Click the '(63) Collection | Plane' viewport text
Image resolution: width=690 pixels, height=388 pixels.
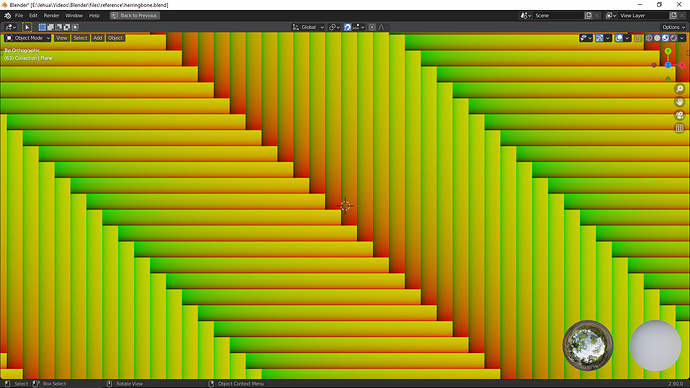pos(28,58)
